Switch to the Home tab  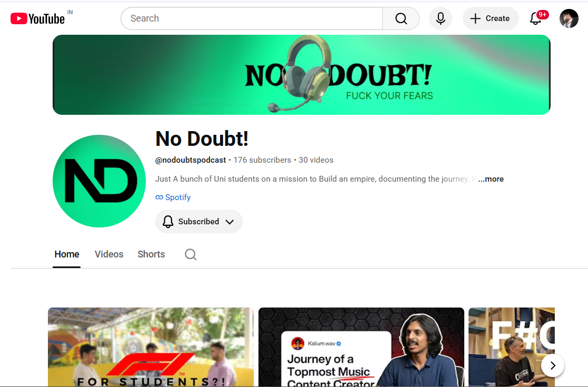click(x=67, y=254)
